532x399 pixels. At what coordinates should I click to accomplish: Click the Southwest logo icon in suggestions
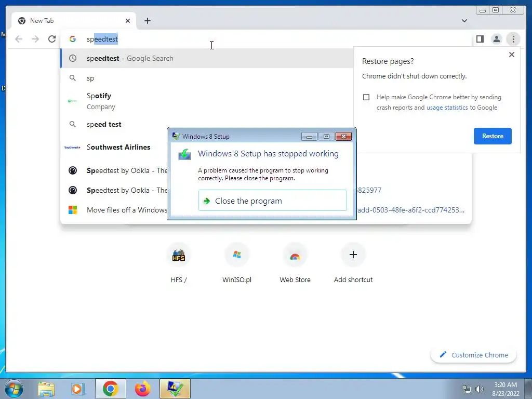coord(73,147)
